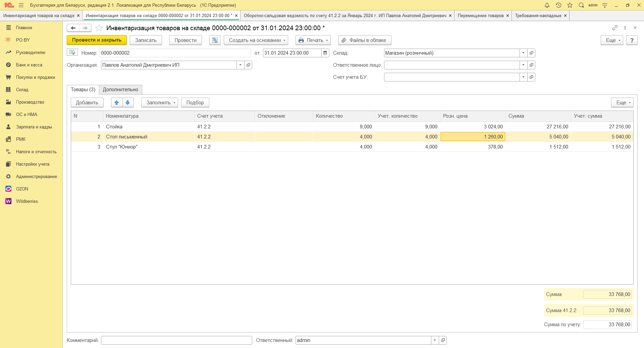Move row up with blue arrow

[x=116, y=103]
